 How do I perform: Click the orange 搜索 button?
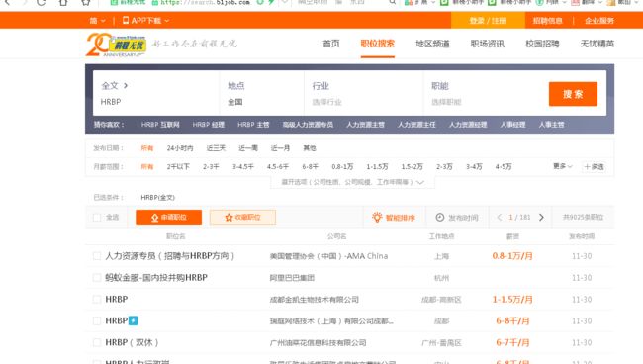(x=573, y=94)
